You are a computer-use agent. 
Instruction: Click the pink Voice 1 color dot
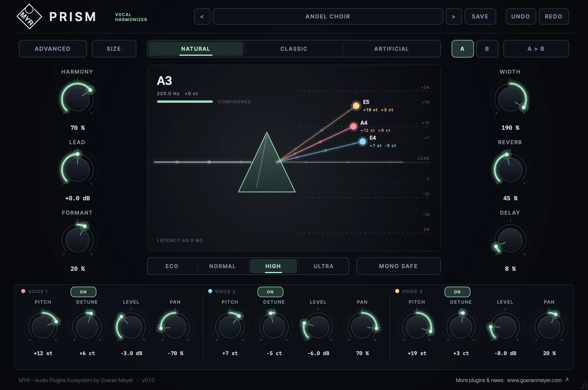coord(23,291)
